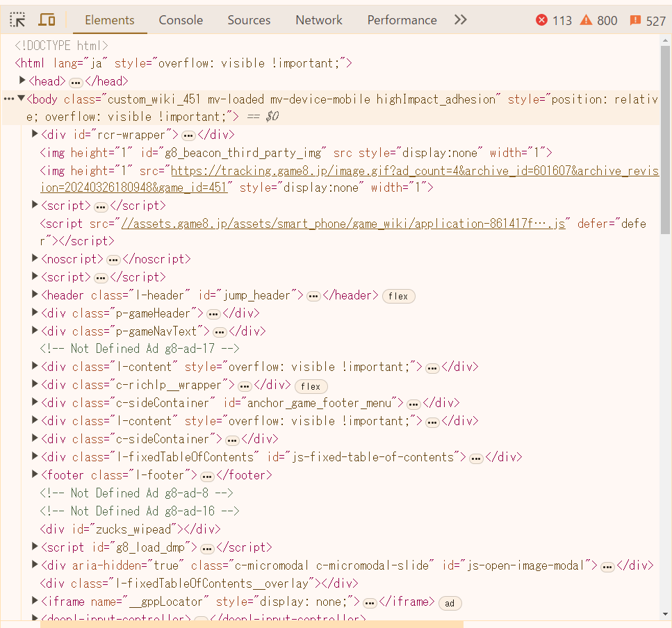The image size is (672, 628).
Task: Expand the jump_header header element
Action: (35, 294)
